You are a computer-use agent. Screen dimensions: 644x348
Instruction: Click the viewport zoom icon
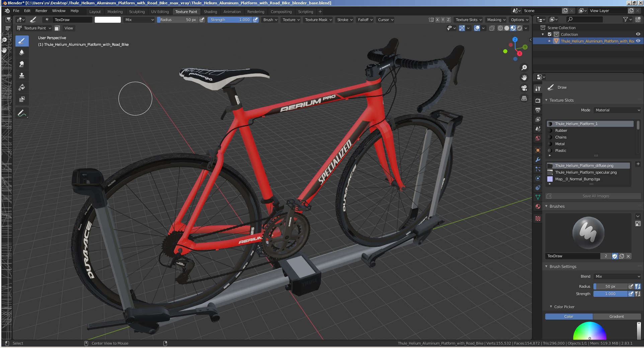point(524,68)
